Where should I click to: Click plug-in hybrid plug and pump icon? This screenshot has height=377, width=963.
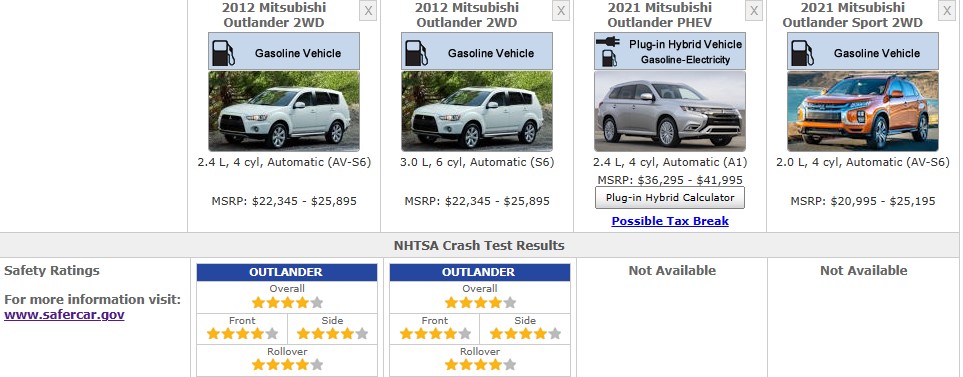(609, 52)
